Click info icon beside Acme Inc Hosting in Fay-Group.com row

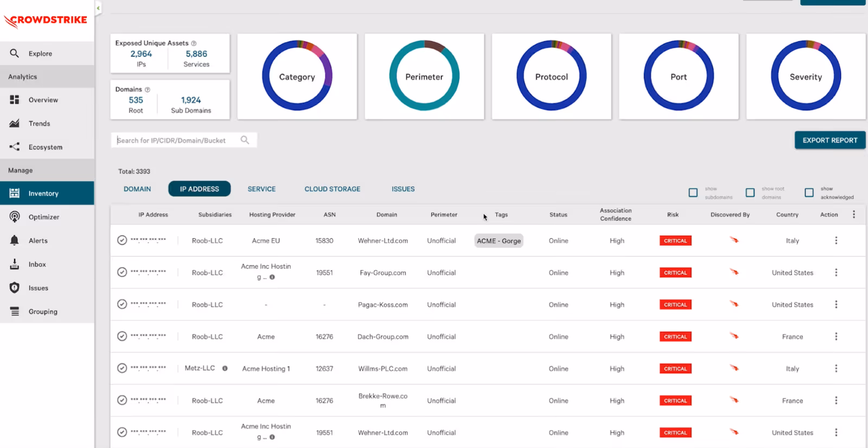click(x=272, y=277)
